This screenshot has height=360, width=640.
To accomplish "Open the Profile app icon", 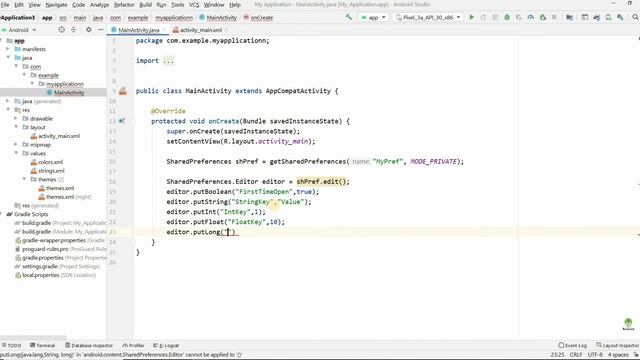I will pos(531,17).
